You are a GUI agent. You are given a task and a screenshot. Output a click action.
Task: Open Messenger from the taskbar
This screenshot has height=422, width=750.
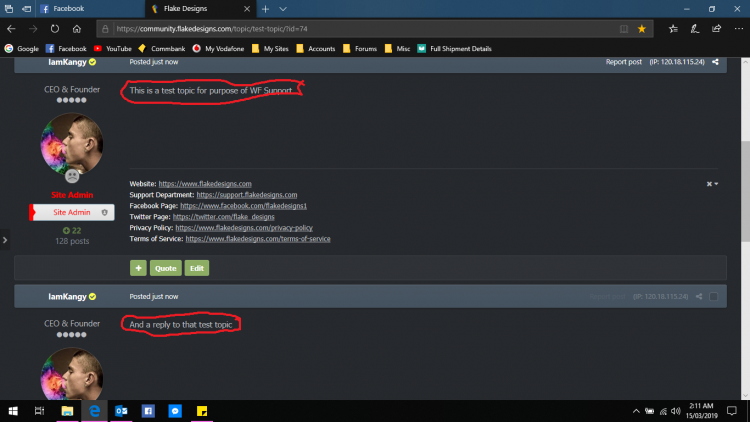coord(174,410)
